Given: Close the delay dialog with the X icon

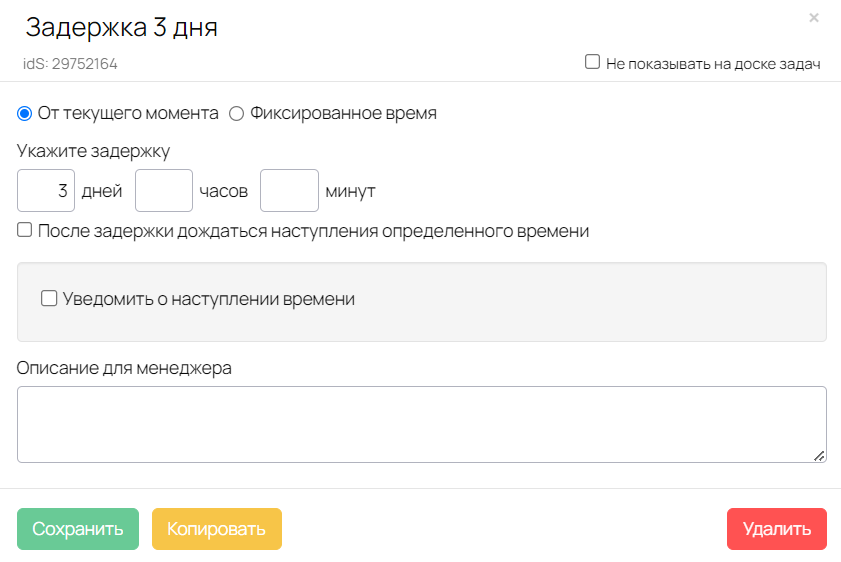Looking at the screenshot, I should click(814, 18).
